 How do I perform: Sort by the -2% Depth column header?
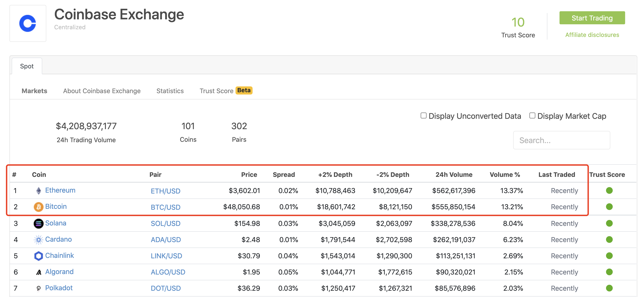393,175
